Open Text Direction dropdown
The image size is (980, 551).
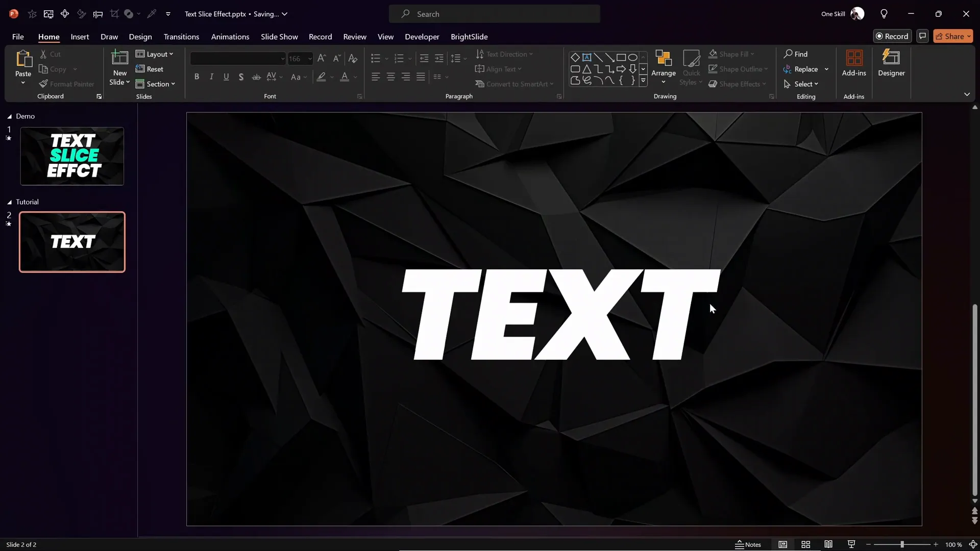504,54
